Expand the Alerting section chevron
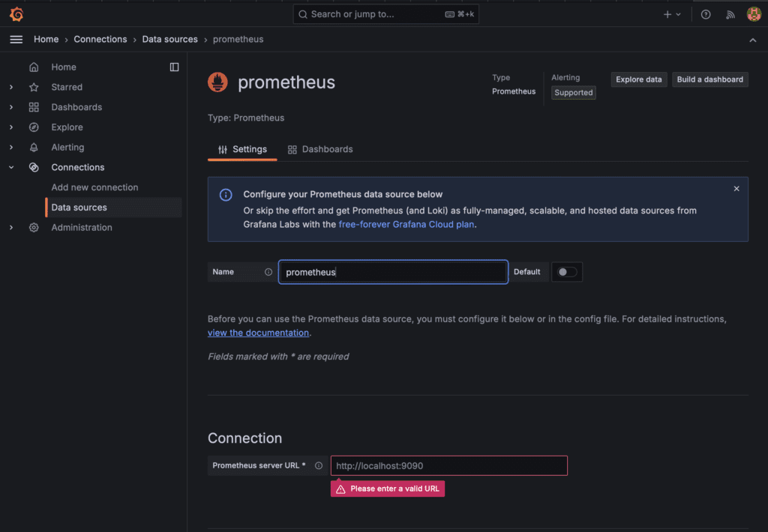 coord(11,148)
